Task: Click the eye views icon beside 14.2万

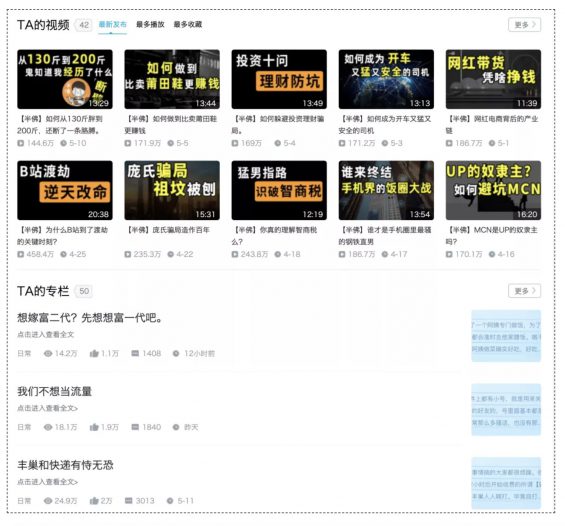Action: (48, 353)
